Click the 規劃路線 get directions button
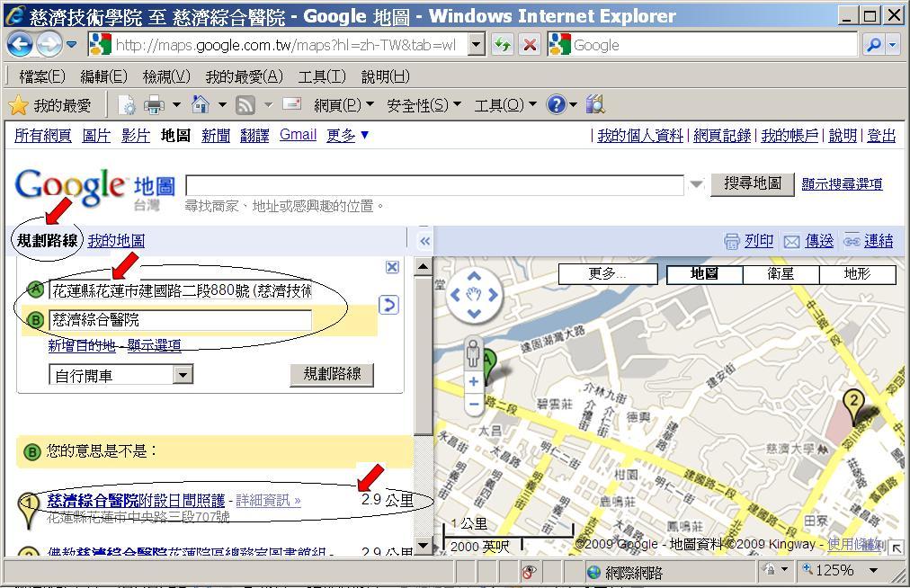Image resolution: width=910 pixels, height=588 pixels. [332, 374]
